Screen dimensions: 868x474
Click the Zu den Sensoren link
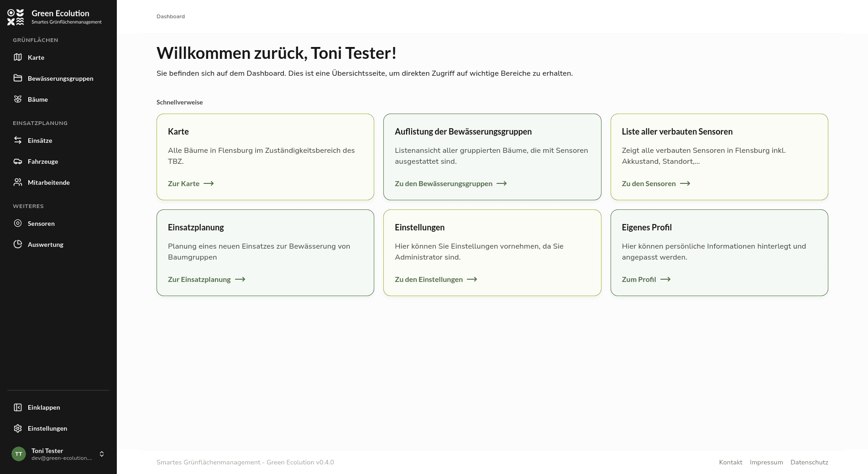(x=656, y=183)
